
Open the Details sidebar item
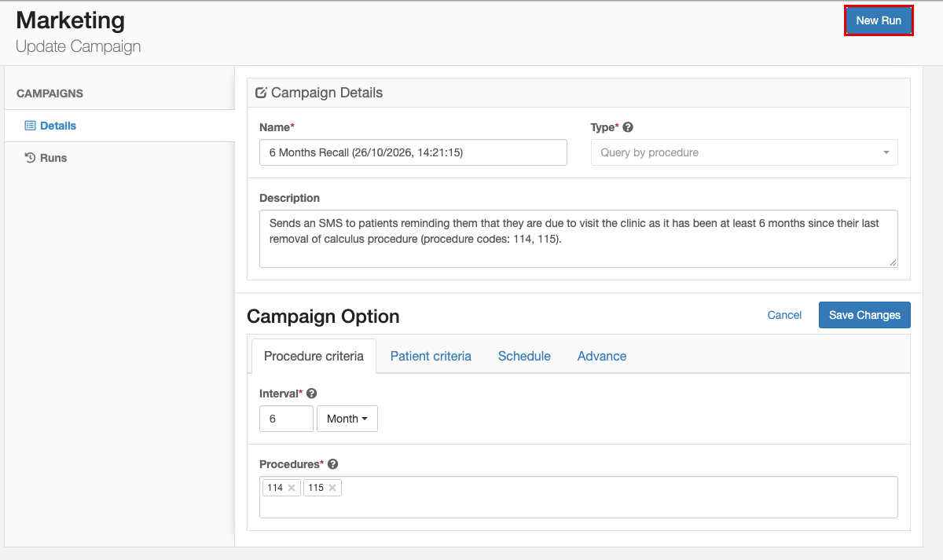click(119, 126)
